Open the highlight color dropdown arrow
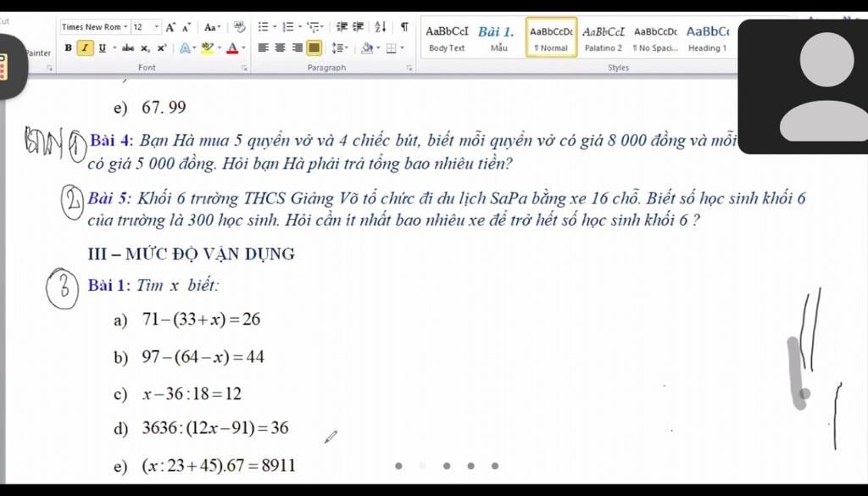This screenshot has width=868, height=496. (x=220, y=48)
